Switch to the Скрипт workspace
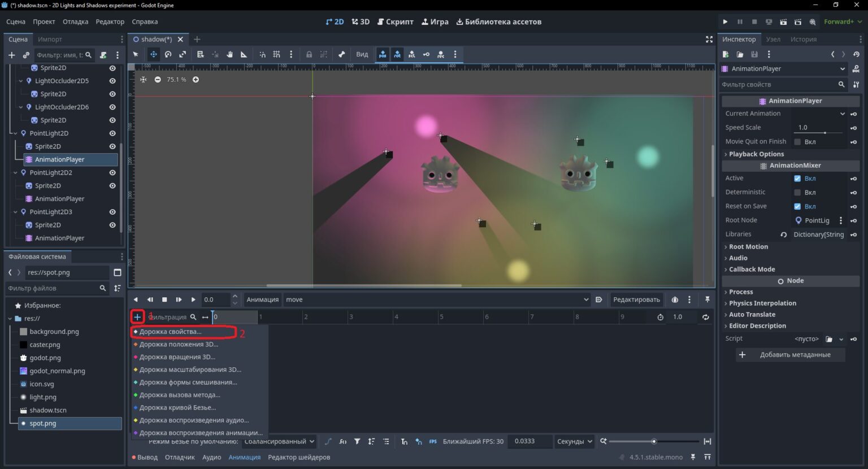The height and width of the screenshot is (469, 868). point(396,21)
